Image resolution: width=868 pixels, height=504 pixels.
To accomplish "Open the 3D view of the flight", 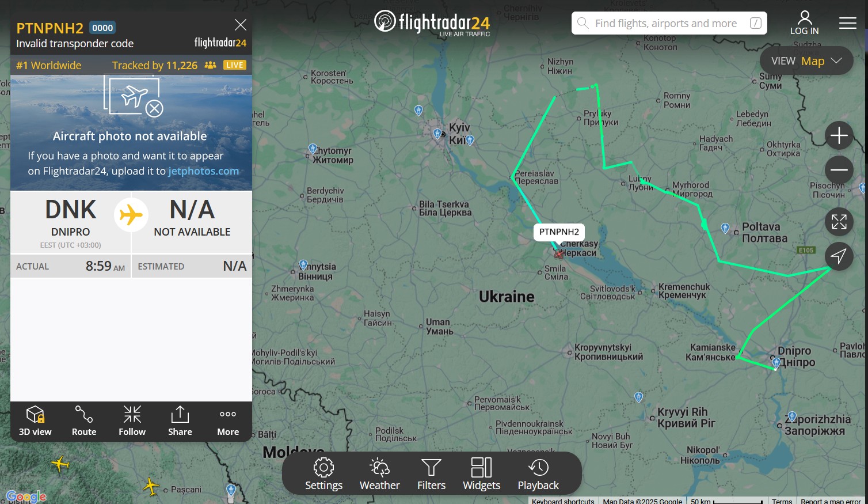I will 35,421.
